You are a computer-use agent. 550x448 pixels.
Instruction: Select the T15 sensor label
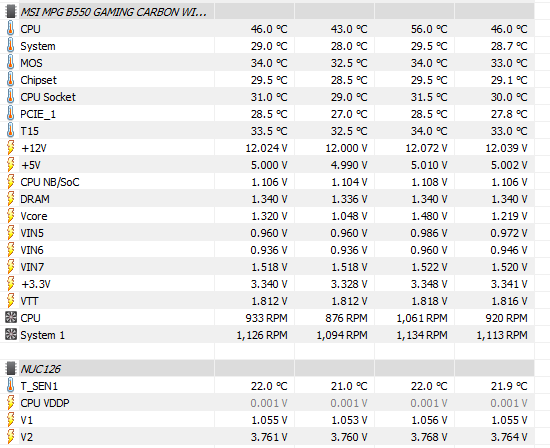coord(29,131)
